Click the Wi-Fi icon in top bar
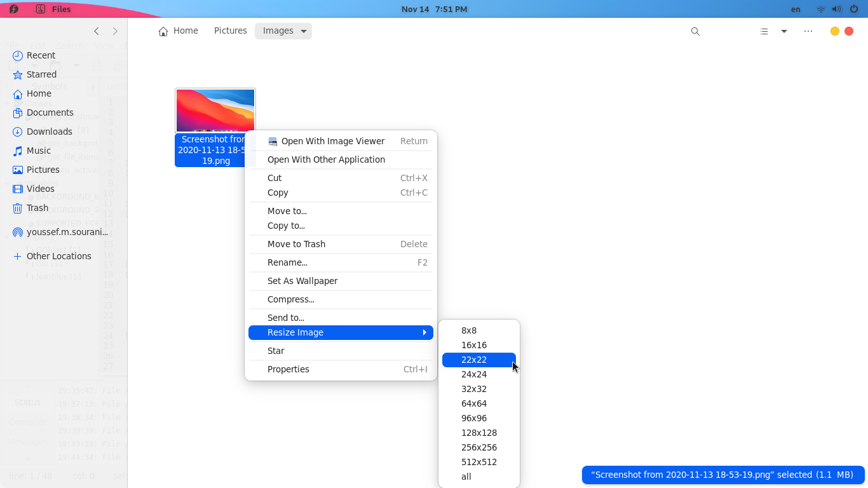Viewport: 868px width, 488px height. pyautogui.click(x=821, y=9)
